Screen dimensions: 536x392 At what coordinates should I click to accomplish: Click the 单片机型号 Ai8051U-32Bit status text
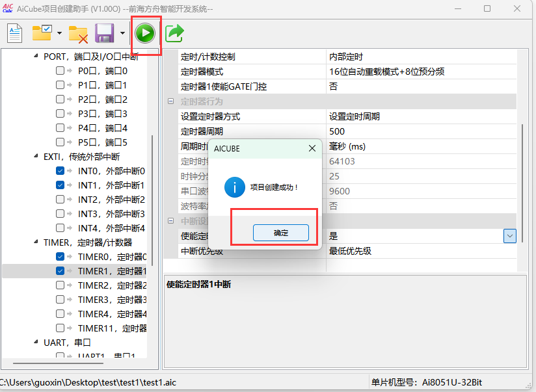tap(427, 382)
